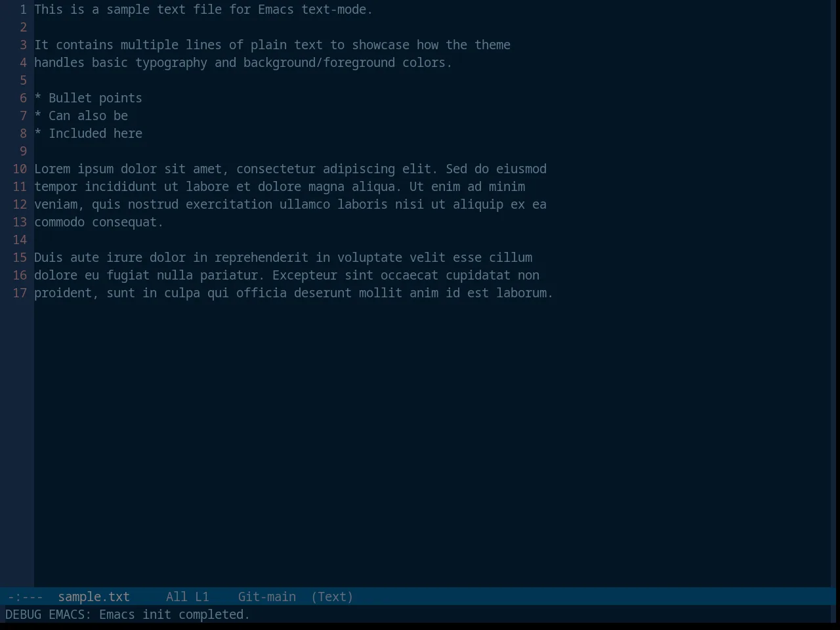This screenshot has width=840, height=630.
Task: Click line number 15 in the gutter
Action: [20, 257]
